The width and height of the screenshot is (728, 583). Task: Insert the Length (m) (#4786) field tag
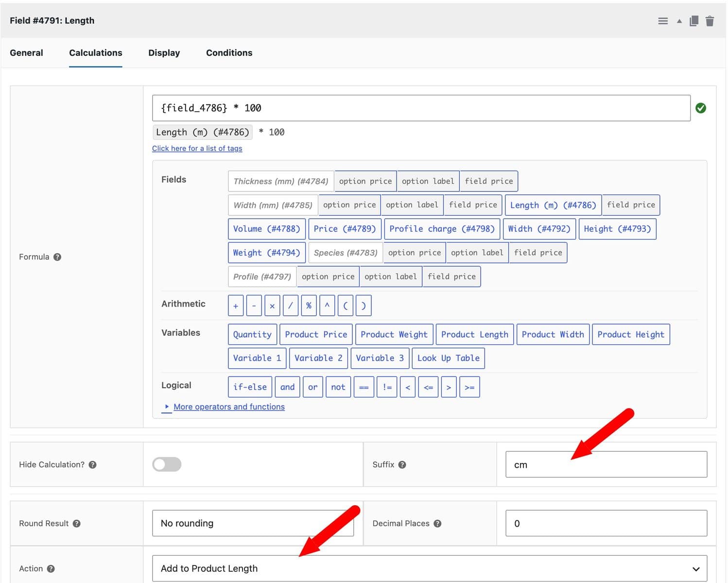(x=553, y=205)
